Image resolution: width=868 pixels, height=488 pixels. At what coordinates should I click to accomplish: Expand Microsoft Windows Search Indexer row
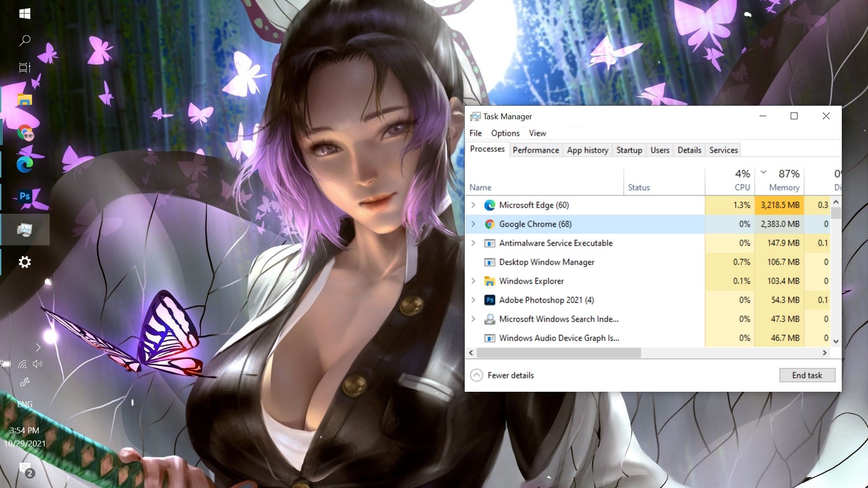pyautogui.click(x=473, y=319)
